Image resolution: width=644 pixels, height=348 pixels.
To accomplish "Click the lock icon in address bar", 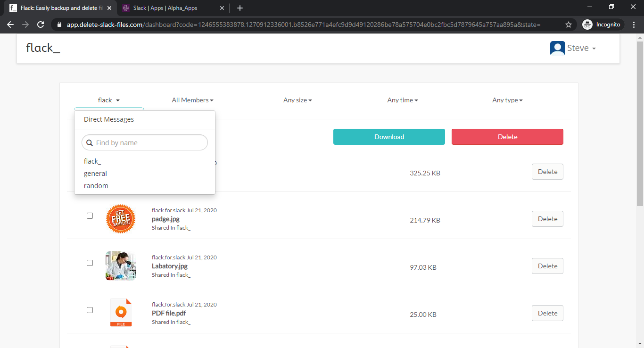I will tap(59, 25).
